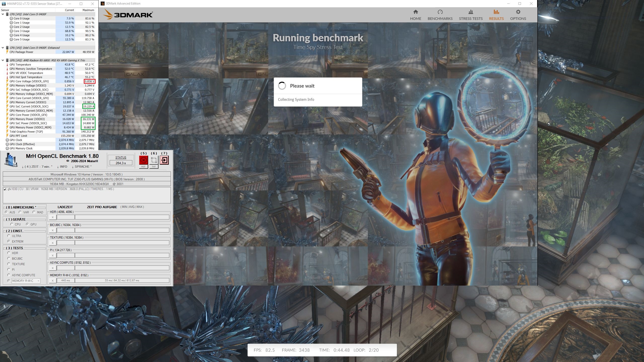Select the GPU Hot Spot Temperature row
The height and width of the screenshot is (362, 644).
pyautogui.click(x=26, y=77)
